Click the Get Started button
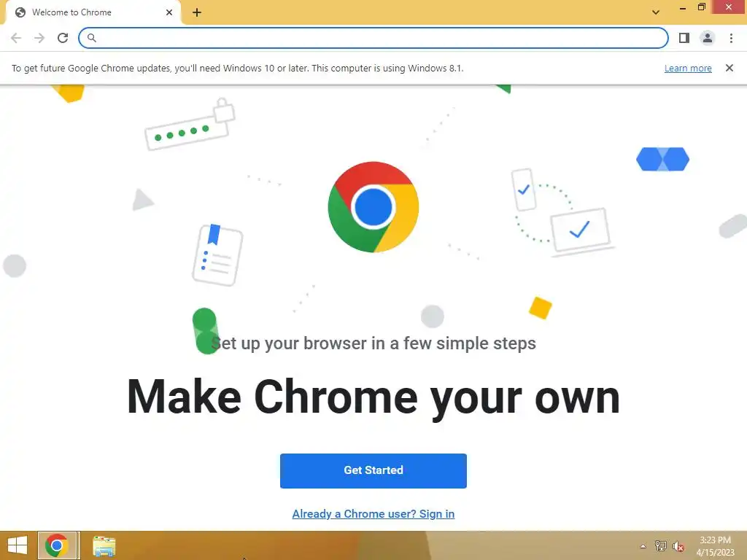Image resolution: width=747 pixels, height=560 pixels. pyautogui.click(x=373, y=470)
